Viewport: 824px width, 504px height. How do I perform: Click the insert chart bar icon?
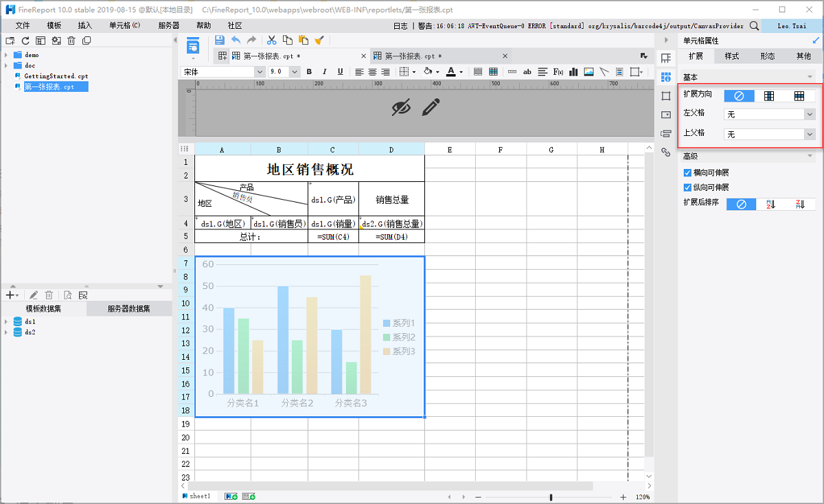point(573,71)
